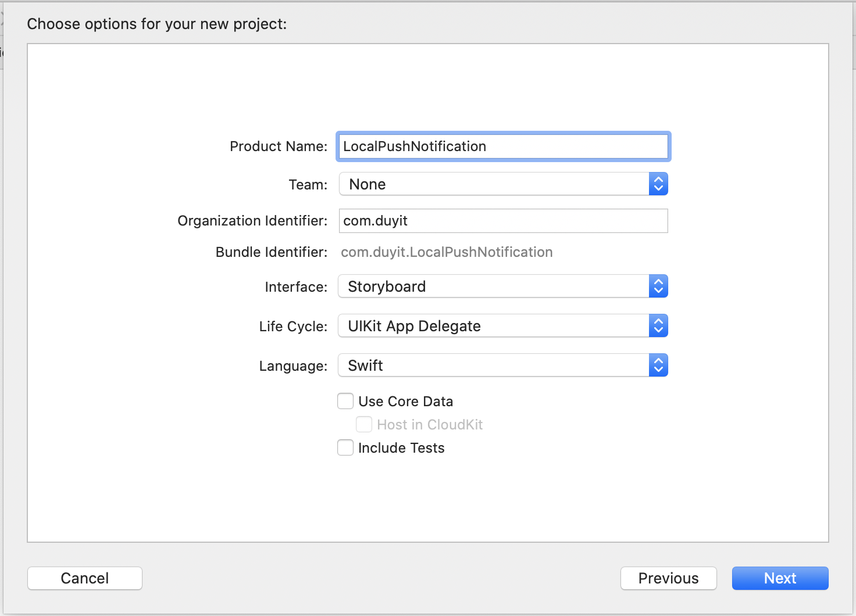
Task: Open the Team dropdown showing None
Action: pyautogui.click(x=494, y=184)
